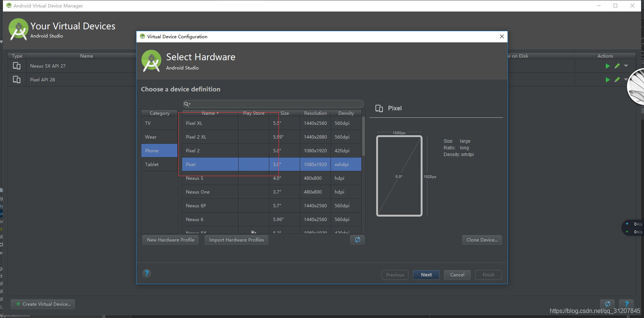This screenshot has width=644, height=318.
Task: Click help icon in AVD Manager window
Action: [x=627, y=304]
